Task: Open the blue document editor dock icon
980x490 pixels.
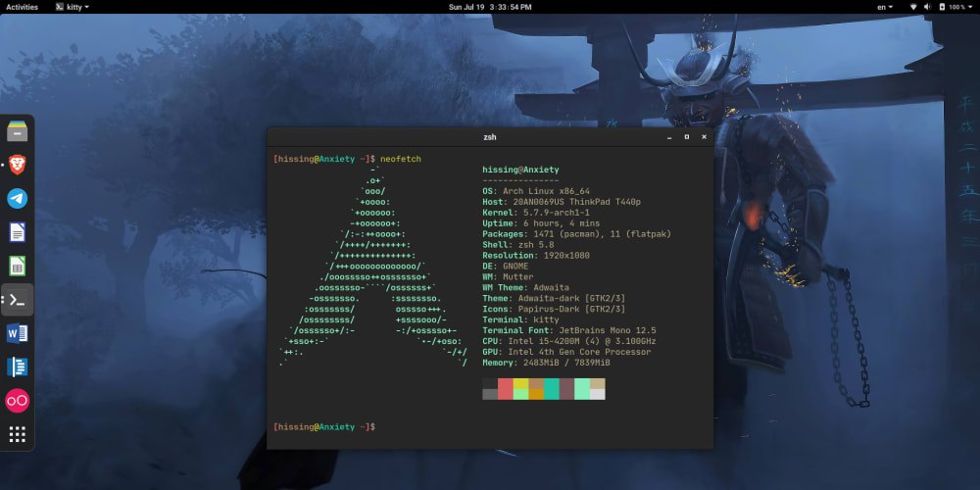Action: [18, 367]
